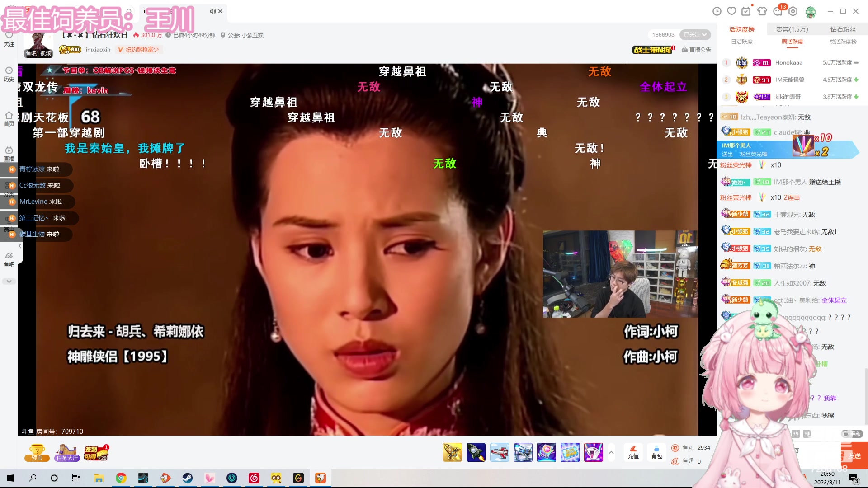This screenshot has height=488, width=868.
Task: Switch to the 贵宾(1.5万) tab
Action: [x=792, y=29]
